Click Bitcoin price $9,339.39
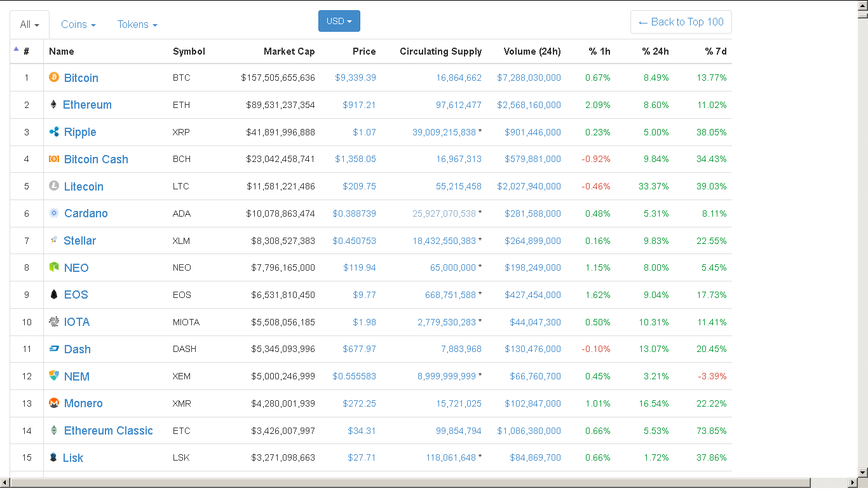The width and height of the screenshot is (868, 500). (355, 78)
